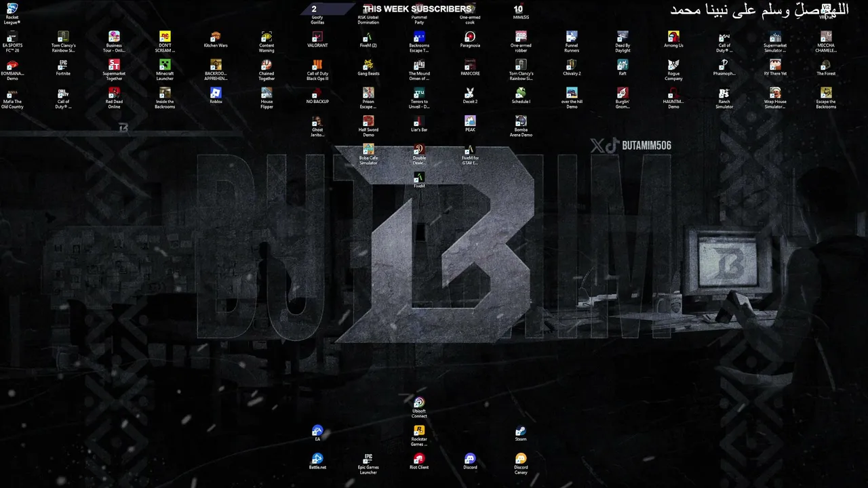Image resolution: width=868 pixels, height=488 pixels.
Task: Select the Red Dead Online icon
Action: pyautogui.click(x=114, y=98)
